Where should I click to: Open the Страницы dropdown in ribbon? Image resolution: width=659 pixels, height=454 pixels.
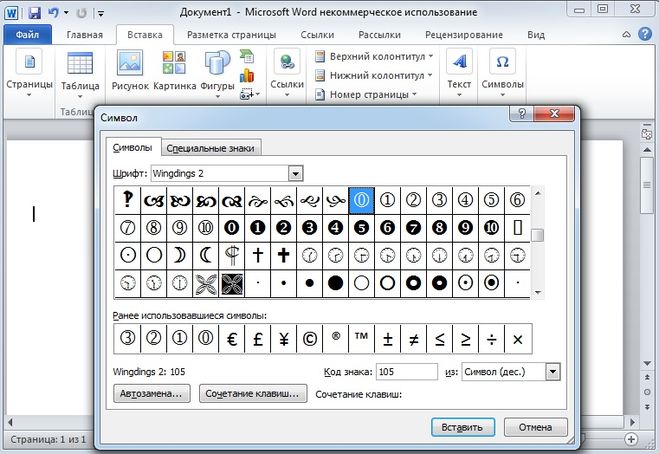click(x=29, y=73)
